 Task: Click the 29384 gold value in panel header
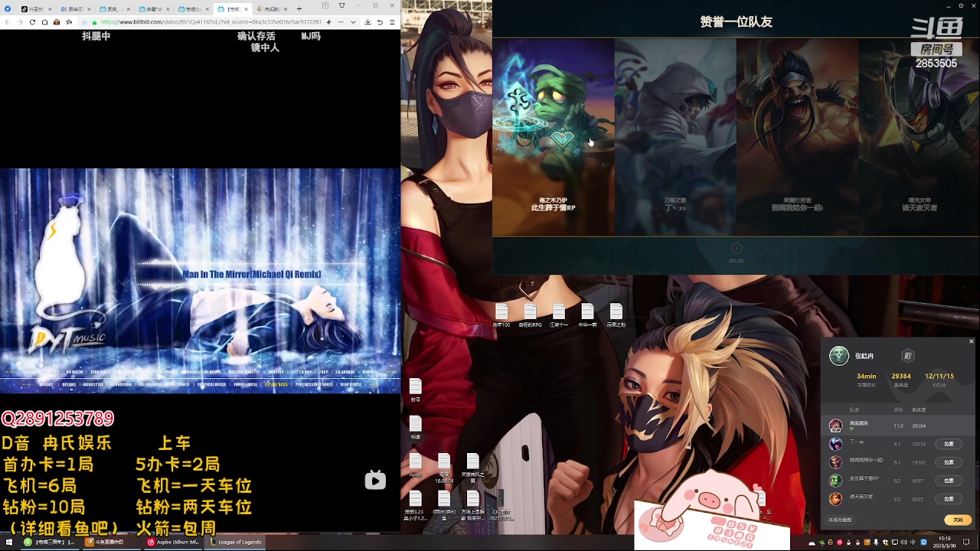point(901,376)
